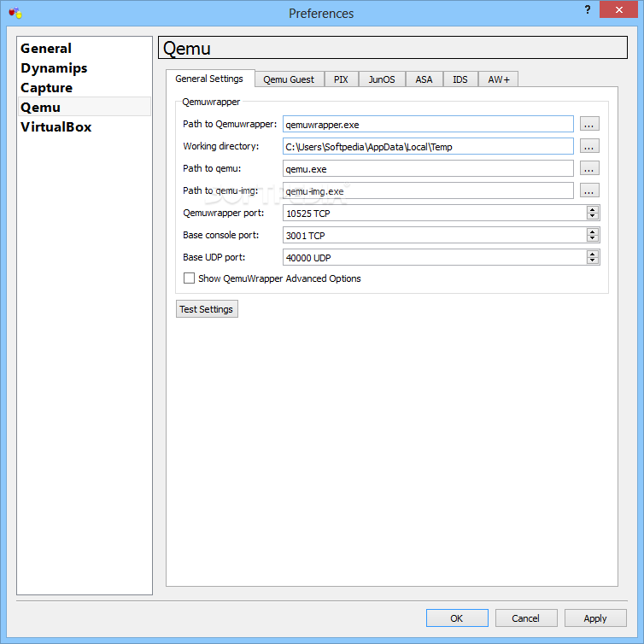The width and height of the screenshot is (644, 644).
Task: Browse for Qemuwrapper path with ... button
Action: (589, 124)
